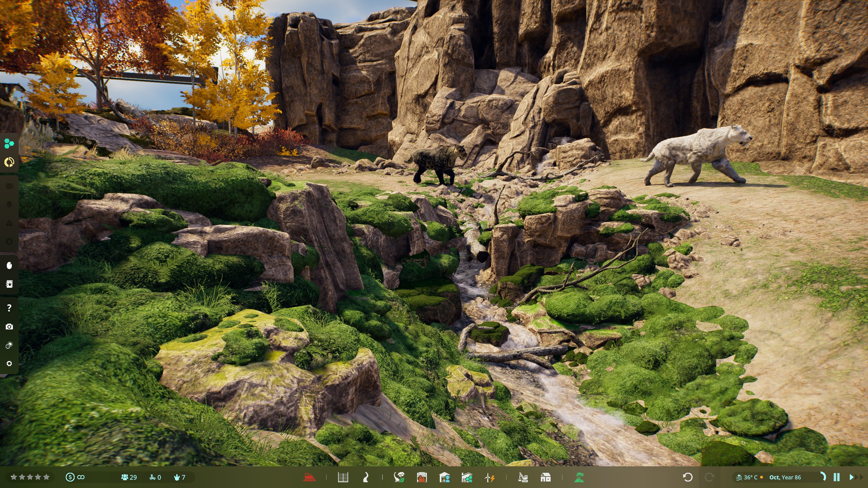Image resolution: width=868 pixels, height=488 pixels.
Task: Click the guest count showing 29
Action: pyautogui.click(x=129, y=477)
